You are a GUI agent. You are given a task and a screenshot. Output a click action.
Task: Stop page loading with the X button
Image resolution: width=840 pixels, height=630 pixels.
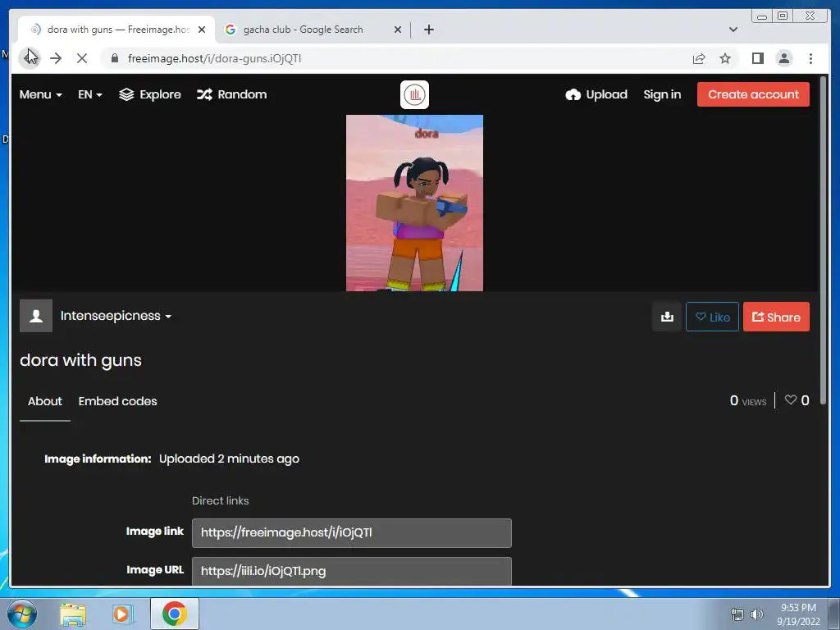point(82,58)
